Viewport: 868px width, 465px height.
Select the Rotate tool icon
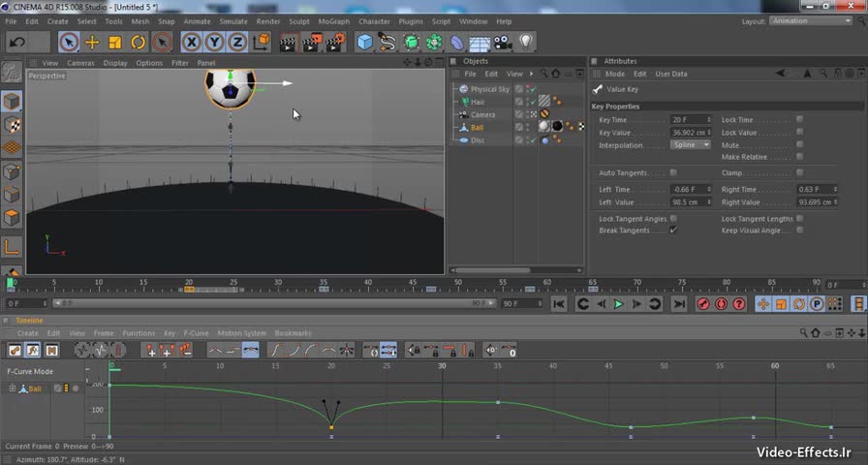[139, 42]
